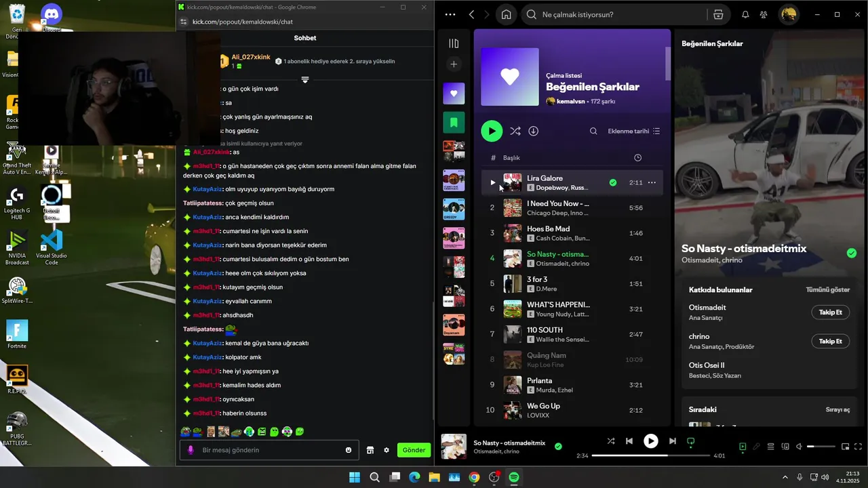Follow Otismadeit with Takip Et button
This screenshot has height=488, width=868.
(x=830, y=312)
